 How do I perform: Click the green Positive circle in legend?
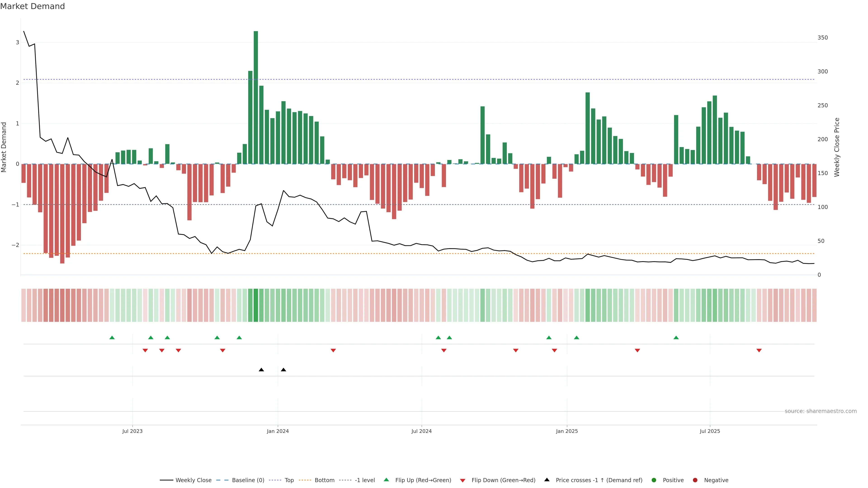coord(654,480)
